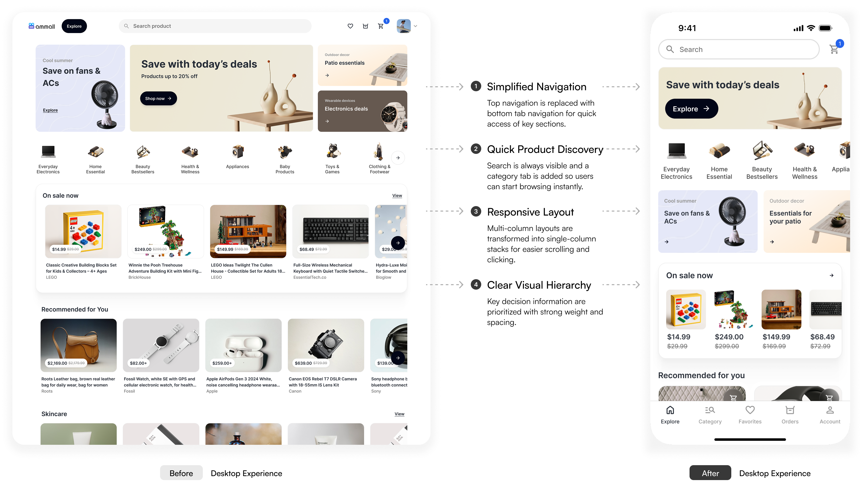
Task: Focus the mobile Search field
Action: tap(739, 49)
